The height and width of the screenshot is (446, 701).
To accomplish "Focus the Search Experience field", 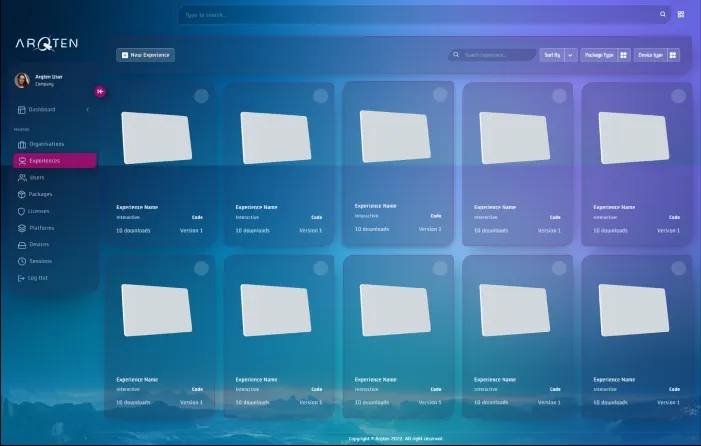I will pos(492,55).
